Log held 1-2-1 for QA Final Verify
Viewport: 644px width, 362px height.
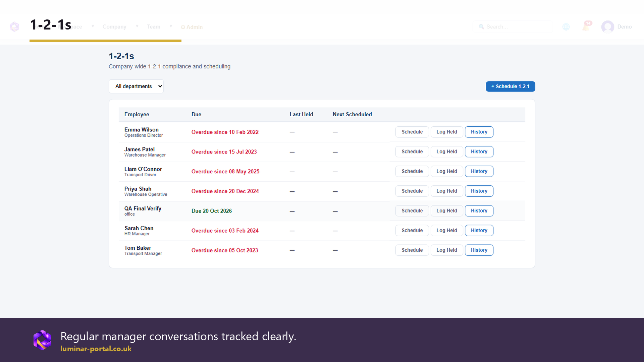click(x=446, y=211)
